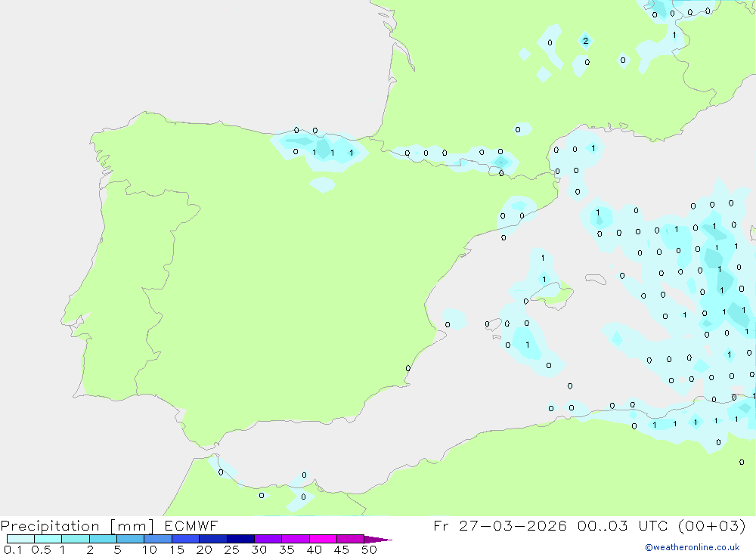The height and width of the screenshot is (554, 756).
Task: Select the 0.1–0.5 mm legend swatch
Action: pos(20,539)
